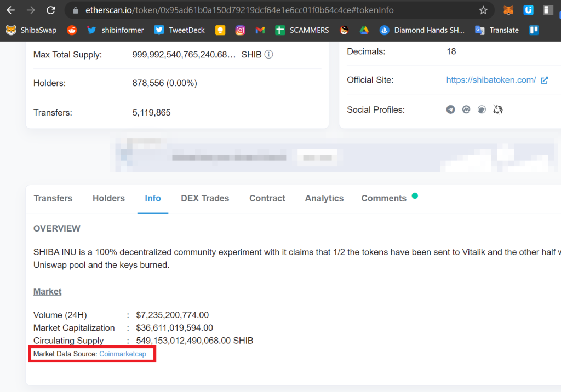Open the DEX Trades tab
Screen dimensions: 561x392
(205, 198)
